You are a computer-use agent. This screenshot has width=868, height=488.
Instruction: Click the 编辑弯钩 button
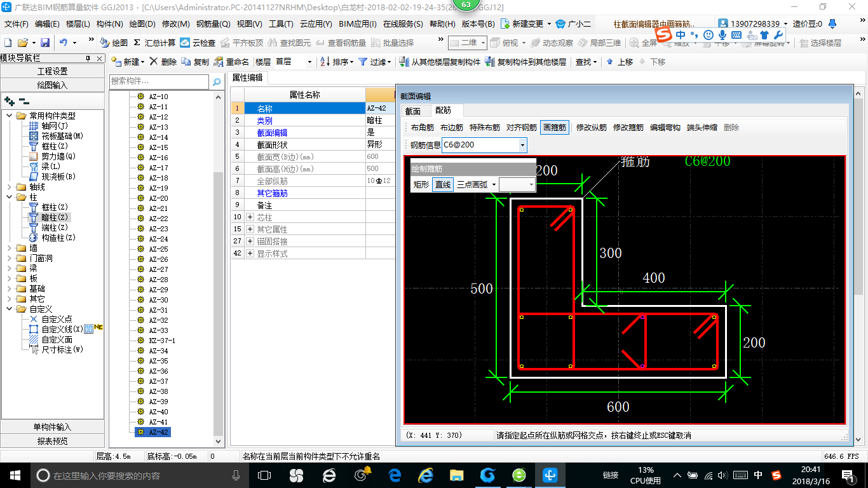(x=665, y=127)
